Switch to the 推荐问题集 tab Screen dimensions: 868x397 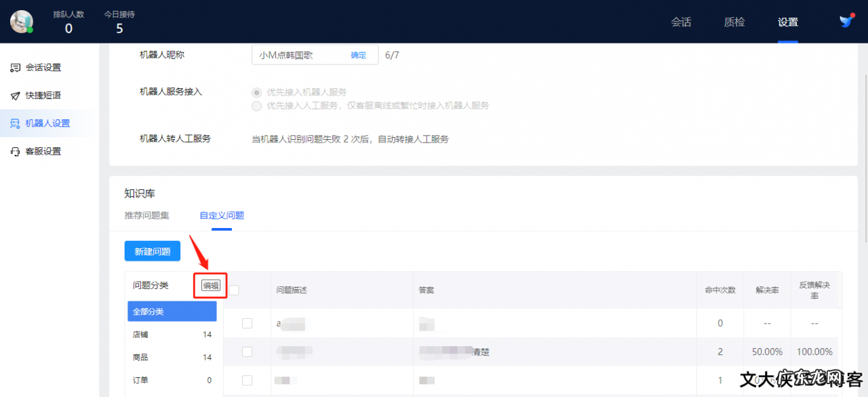tap(148, 216)
